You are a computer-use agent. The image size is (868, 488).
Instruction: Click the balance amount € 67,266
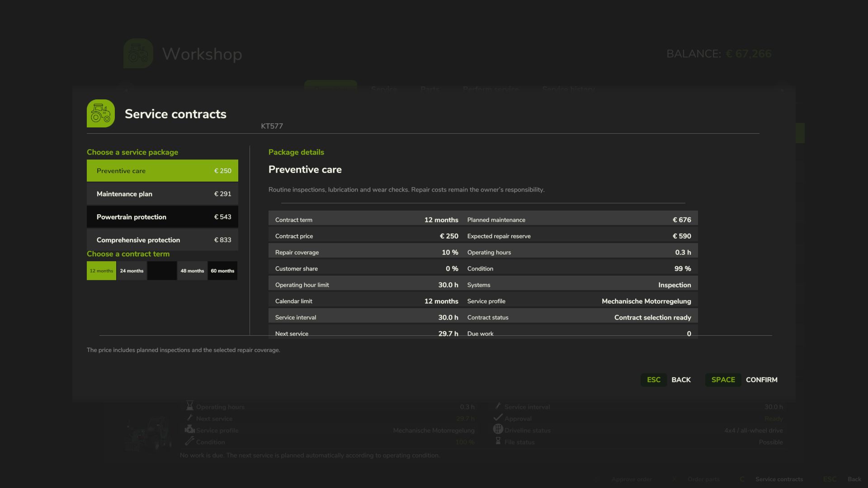point(748,53)
